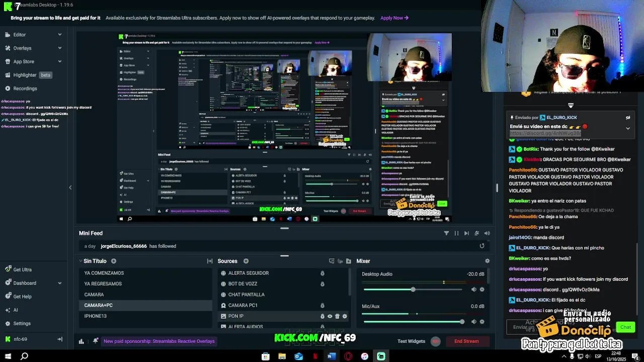Add a new scene with plus icon
The height and width of the screenshot is (362, 644).
(114, 261)
